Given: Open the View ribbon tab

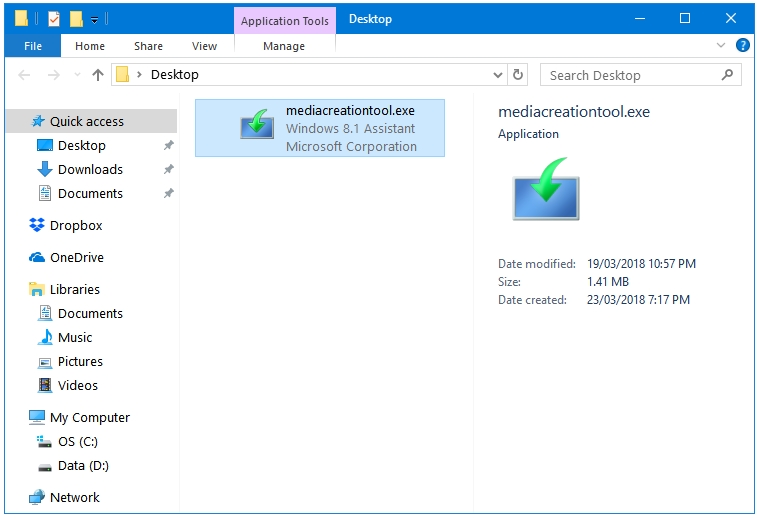Looking at the screenshot, I should tap(204, 46).
